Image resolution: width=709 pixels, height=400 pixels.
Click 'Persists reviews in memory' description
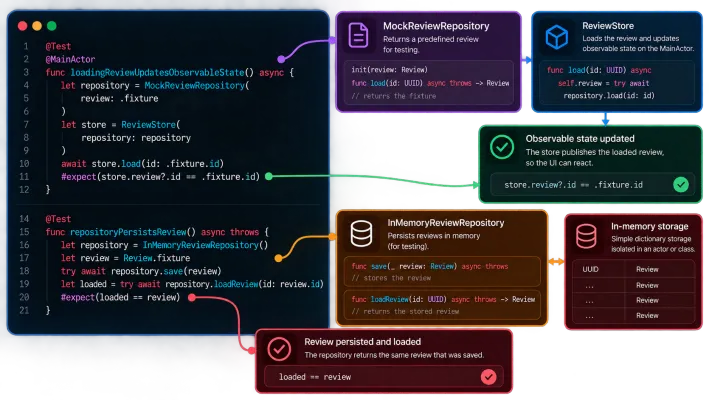pos(434,236)
